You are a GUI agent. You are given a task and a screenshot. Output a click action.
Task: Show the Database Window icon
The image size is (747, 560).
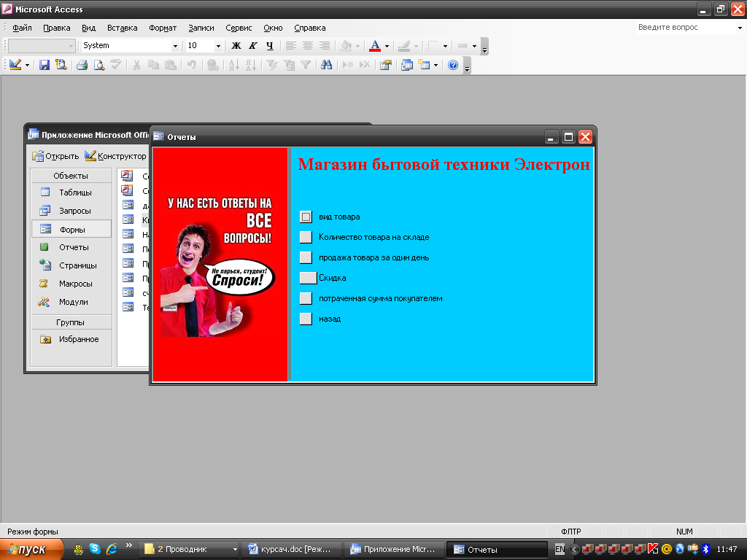point(406,65)
